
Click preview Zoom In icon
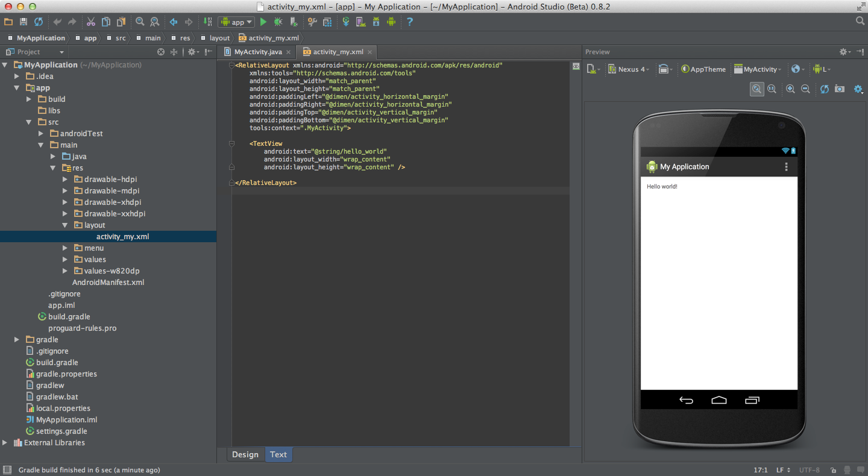tap(791, 89)
